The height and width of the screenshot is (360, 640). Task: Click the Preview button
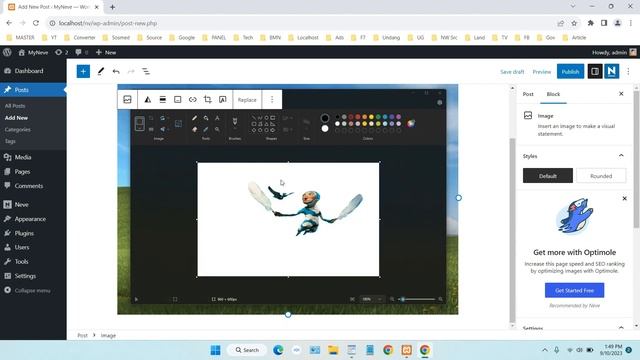coord(542,71)
